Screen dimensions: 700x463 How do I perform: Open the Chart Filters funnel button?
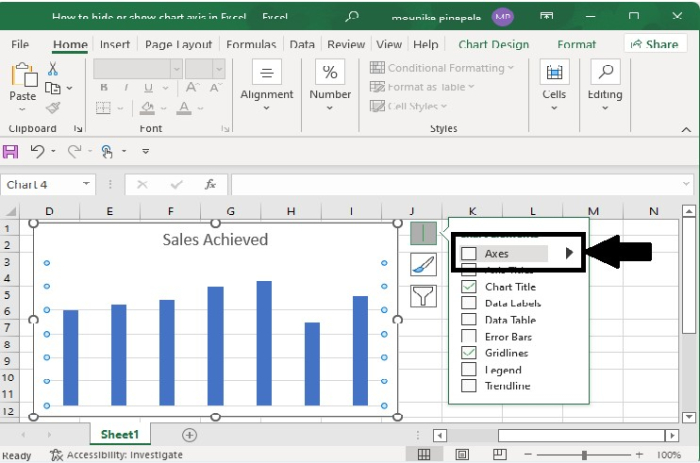[423, 296]
